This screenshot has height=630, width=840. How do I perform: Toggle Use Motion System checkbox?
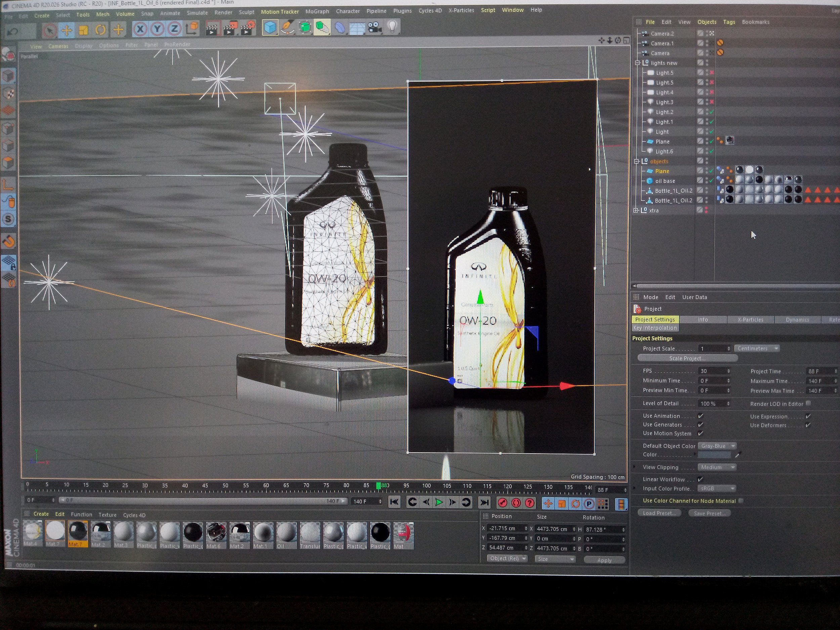701,433
